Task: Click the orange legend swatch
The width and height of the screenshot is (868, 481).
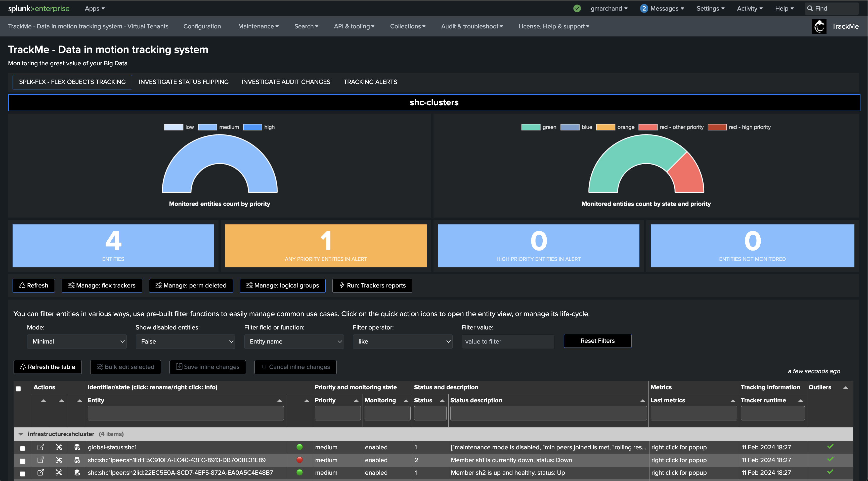Action: tap(605, 127)
